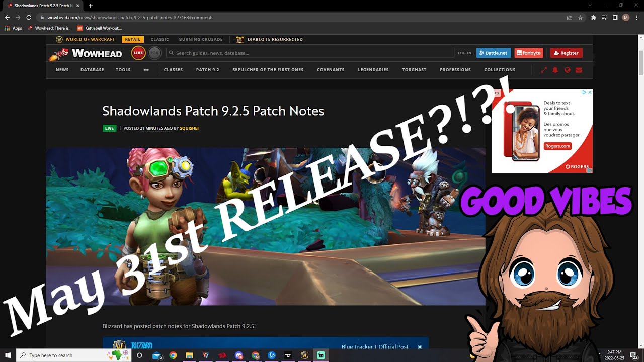
Task: Open a new browser tab
Action: coord(91,6)
